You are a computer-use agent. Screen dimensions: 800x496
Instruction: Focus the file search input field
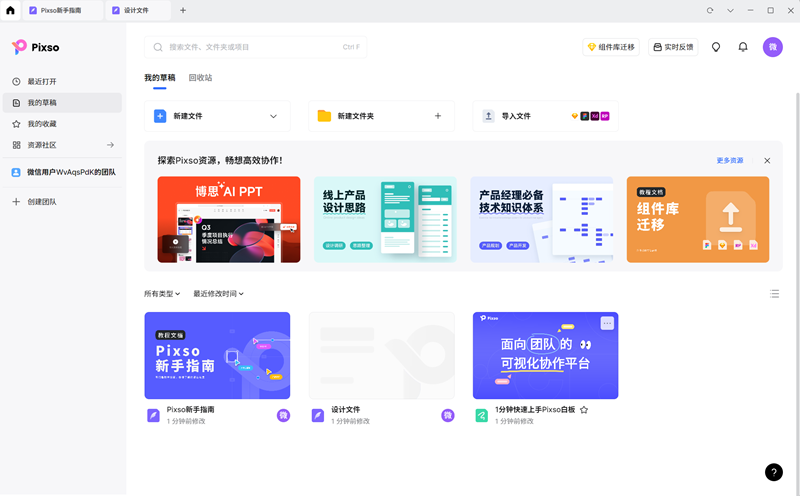[x=256, y=47]
